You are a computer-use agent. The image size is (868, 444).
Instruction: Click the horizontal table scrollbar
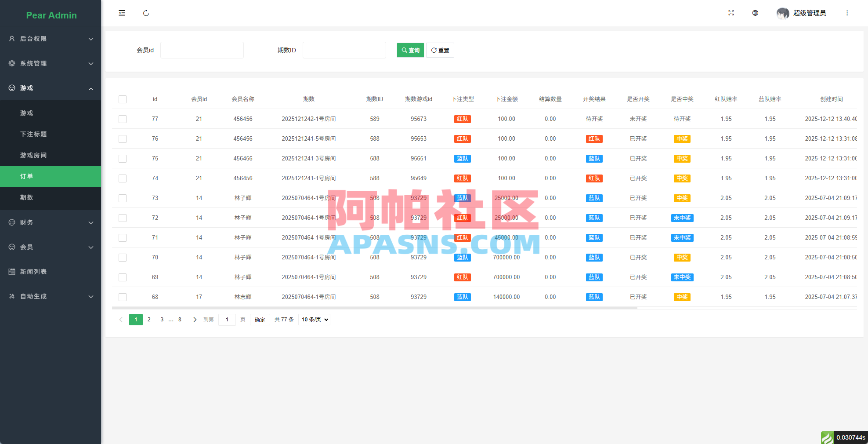pos(375,308)
